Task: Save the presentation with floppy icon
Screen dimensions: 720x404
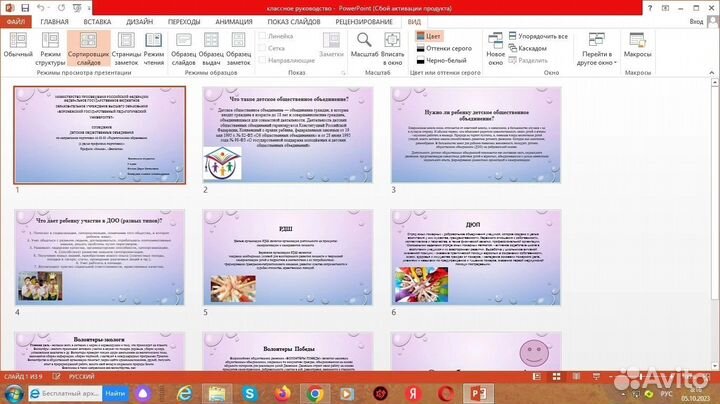Action: pyautogui.click(x=25, y=8)
